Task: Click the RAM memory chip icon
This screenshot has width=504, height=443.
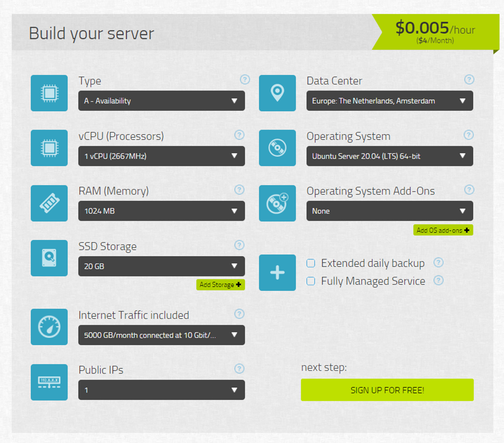Action: coord(49,203)
